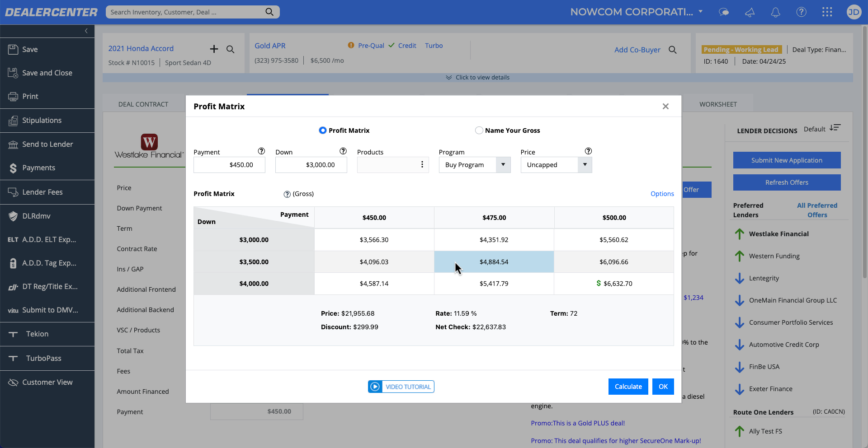Open Customer View in sidebar
The width and height of the screenshot is (868, 448).
tap(47, 382)
